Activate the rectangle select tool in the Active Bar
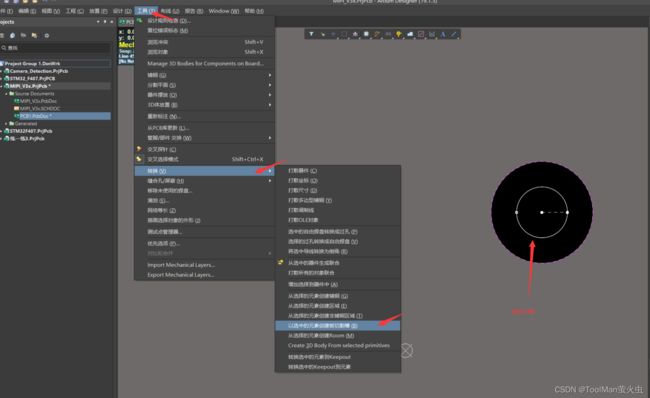Screen dimensions: 650x398 344,34
